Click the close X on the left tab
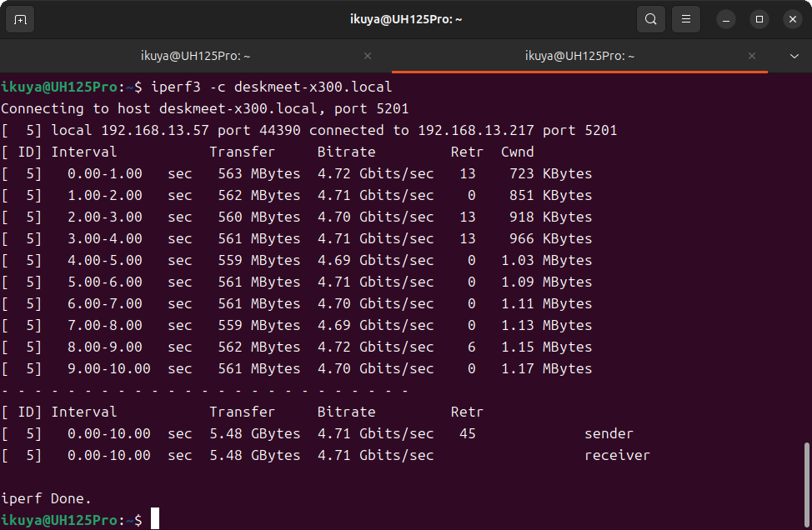Image resolution: width=812 pixels, height=530 pixels. pyautogui.click(x=367, y=56)
